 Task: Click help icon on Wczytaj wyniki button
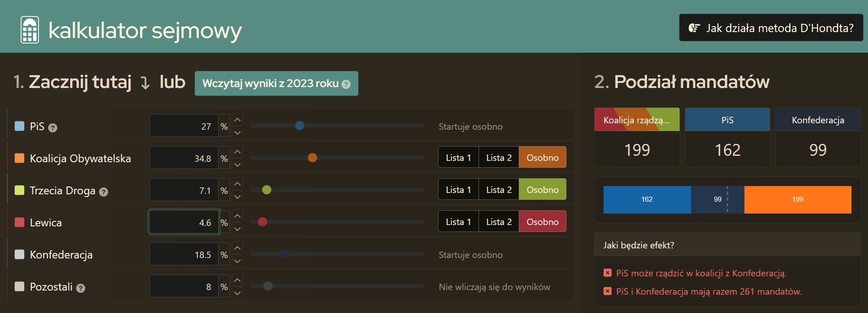[346, 84]
